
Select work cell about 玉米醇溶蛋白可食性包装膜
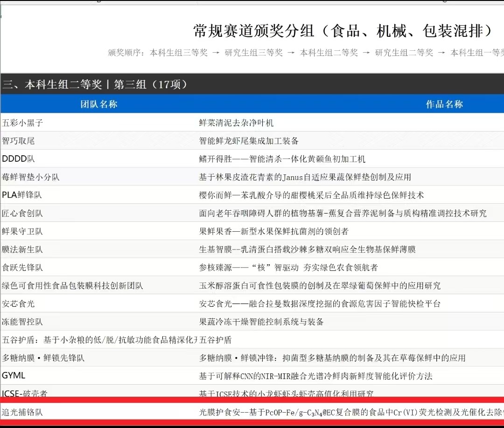(320, 285)
